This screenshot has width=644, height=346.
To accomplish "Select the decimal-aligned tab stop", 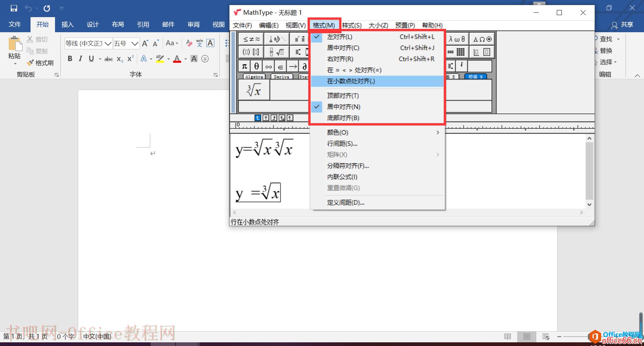I will 290,118.
